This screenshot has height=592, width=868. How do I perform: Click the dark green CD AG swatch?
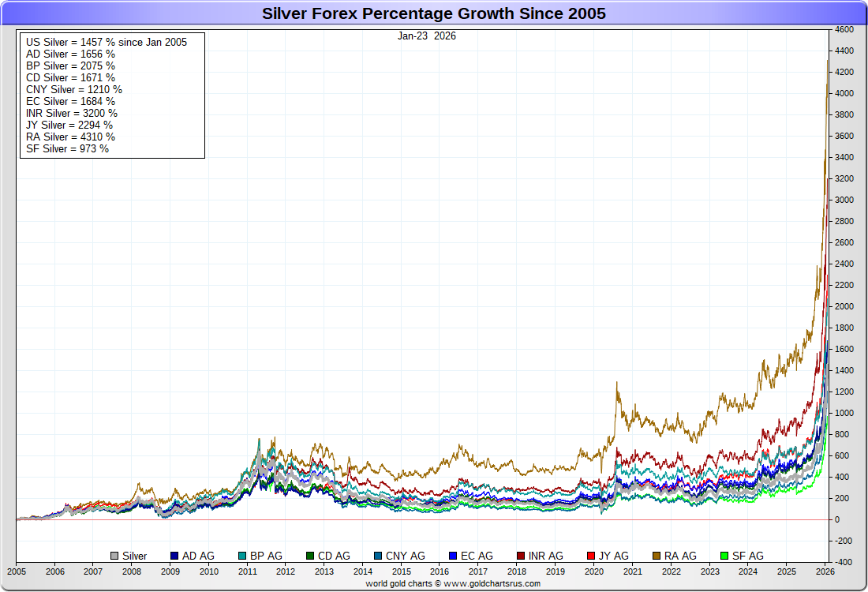(x=310, y=556)
